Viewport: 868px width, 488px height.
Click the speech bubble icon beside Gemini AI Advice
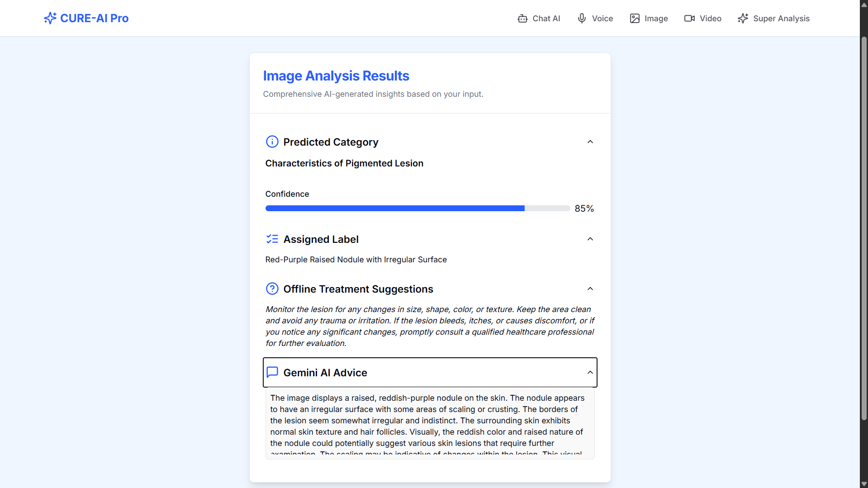click(272, 372)
